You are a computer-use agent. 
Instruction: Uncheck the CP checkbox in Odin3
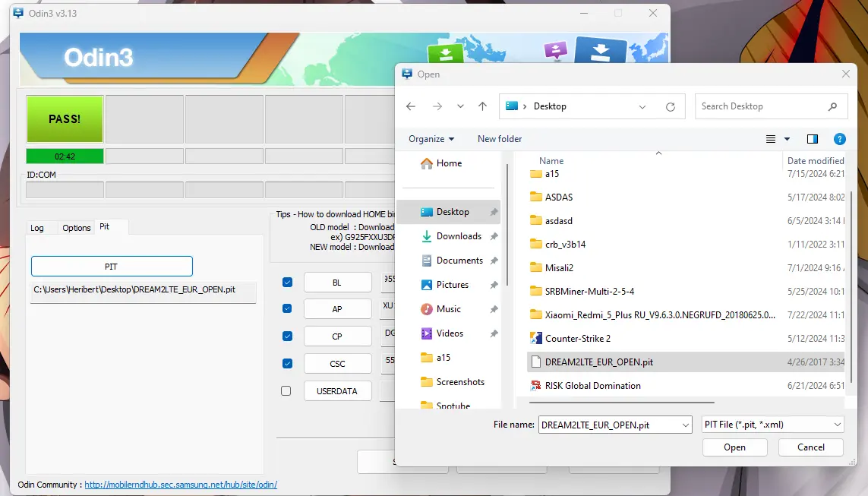click(287, 336)
